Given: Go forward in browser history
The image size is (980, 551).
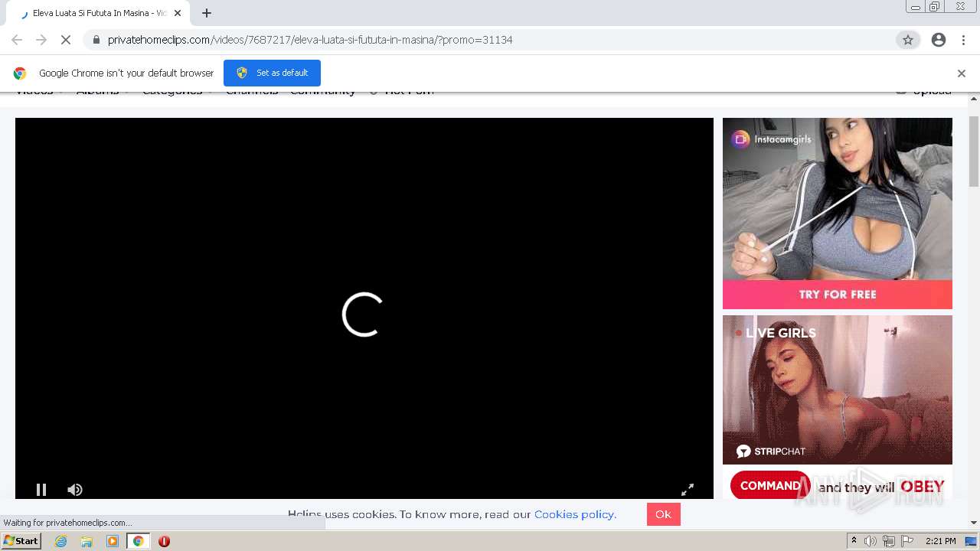Looking at the screenshot, I should point(41,40).
